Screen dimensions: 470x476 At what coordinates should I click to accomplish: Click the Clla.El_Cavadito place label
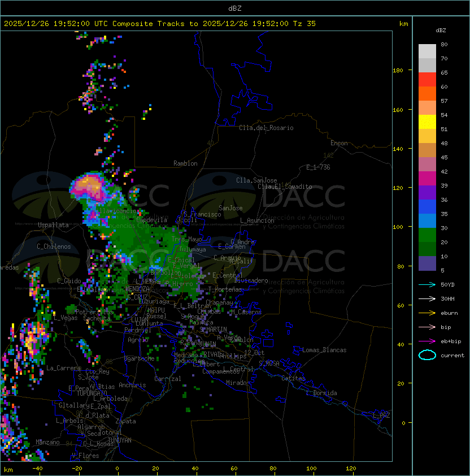coord(285,187)
